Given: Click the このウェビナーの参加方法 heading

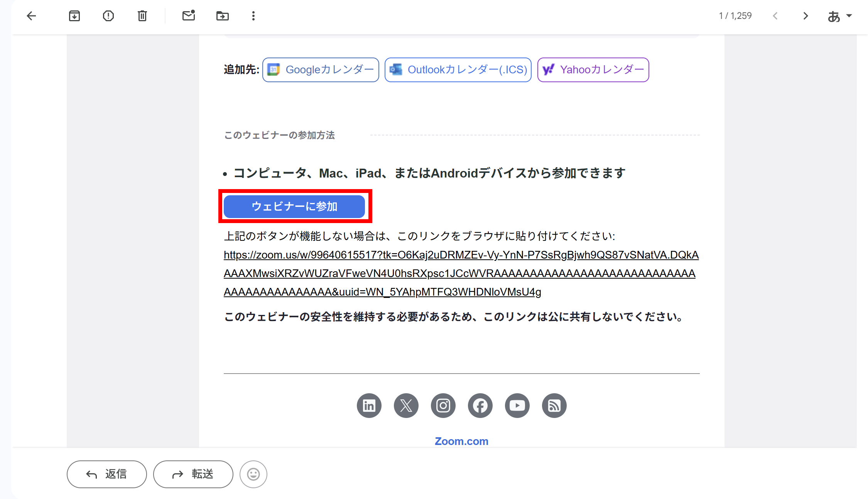Looking at the screenshot, I should [x=280, y=135].
